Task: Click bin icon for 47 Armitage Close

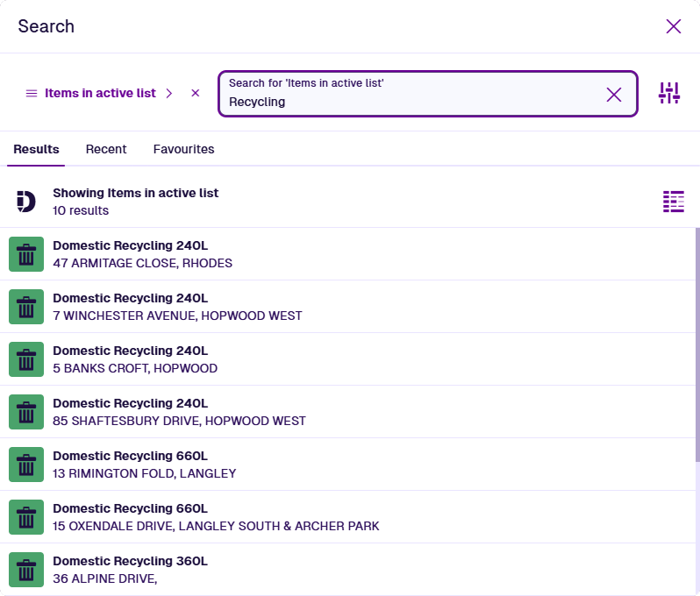Action: coord(26,254)
